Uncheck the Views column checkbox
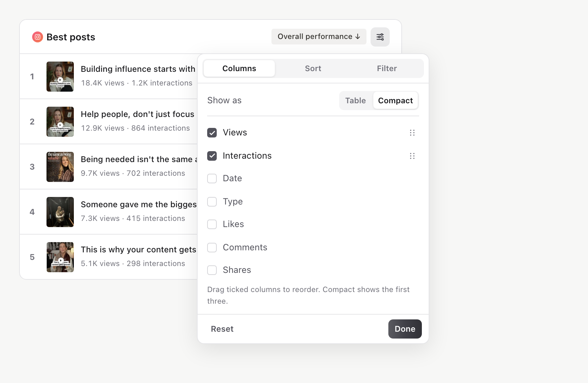Image resolution: width=588 pixels, height=383 pixels. (x=212, y=133)
